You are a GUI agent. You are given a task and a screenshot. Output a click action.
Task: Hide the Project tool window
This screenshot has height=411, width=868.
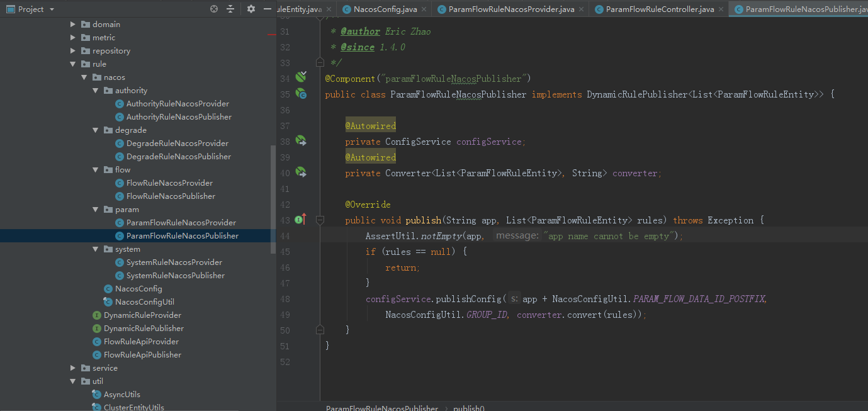click(x=268, y=9)
